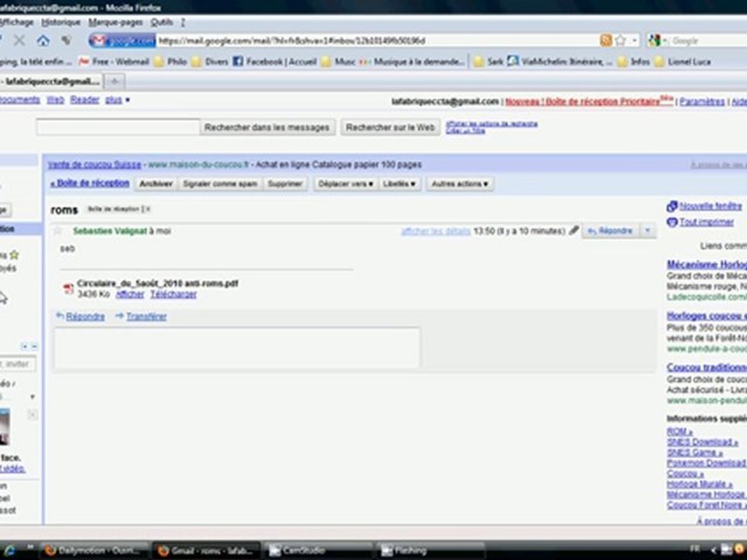Open the Tout imprimer link
Image resolution: width=747 pixels, height=560 pixels.
707,222
